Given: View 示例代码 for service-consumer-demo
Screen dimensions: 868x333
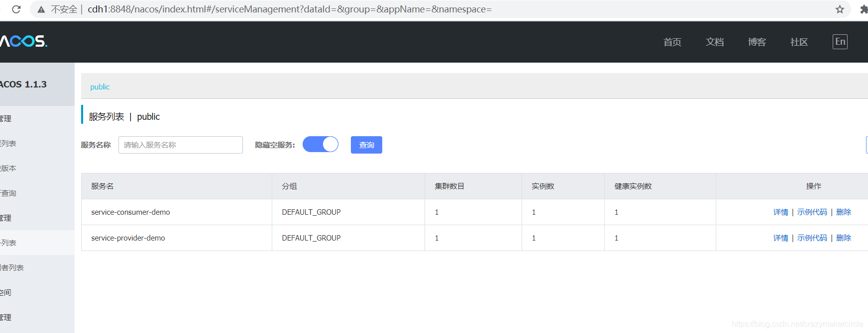Looking at the screenshot, I should pos(812,212).
